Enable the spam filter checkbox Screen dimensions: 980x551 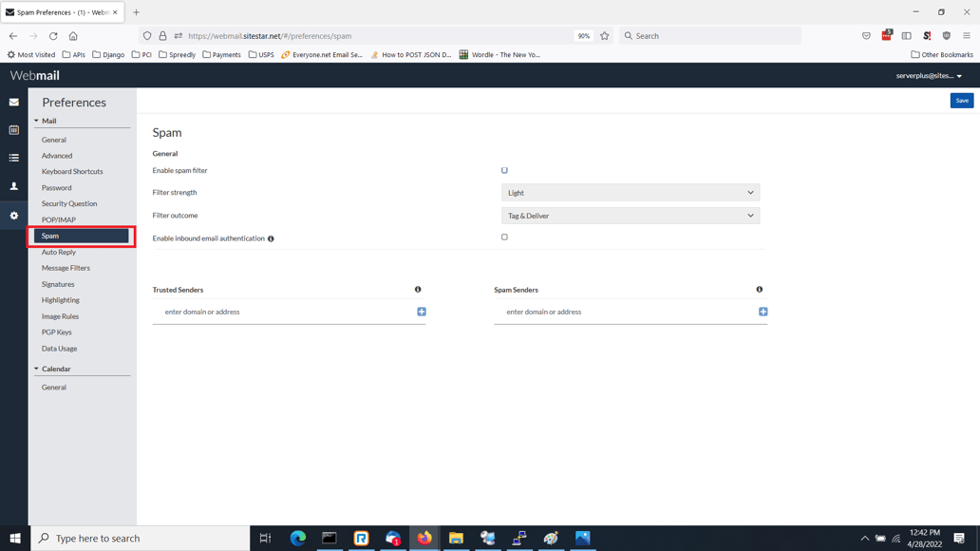click(x=504, y=171)
